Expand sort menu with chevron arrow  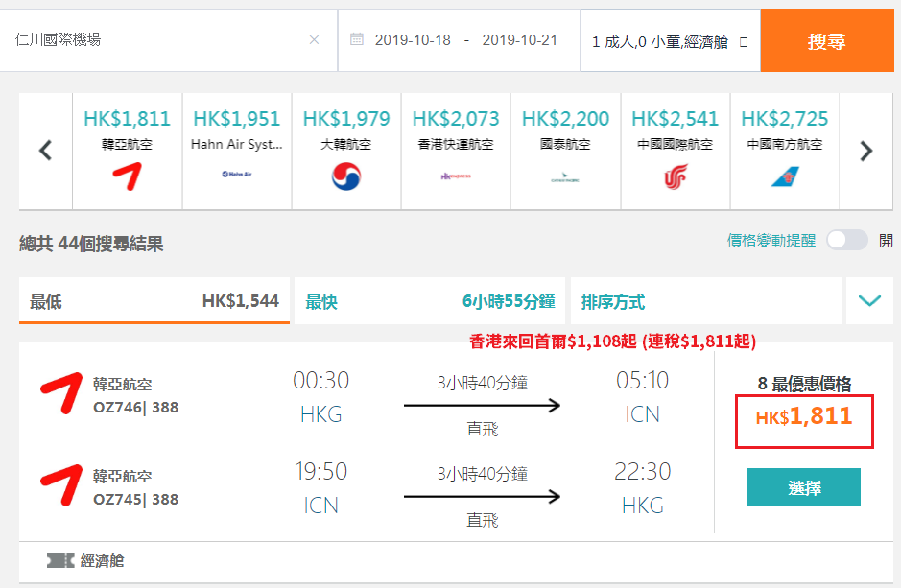869,301
